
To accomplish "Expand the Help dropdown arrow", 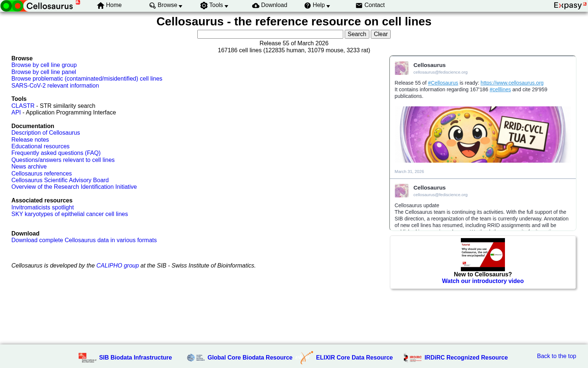I will tap(328, 6).
